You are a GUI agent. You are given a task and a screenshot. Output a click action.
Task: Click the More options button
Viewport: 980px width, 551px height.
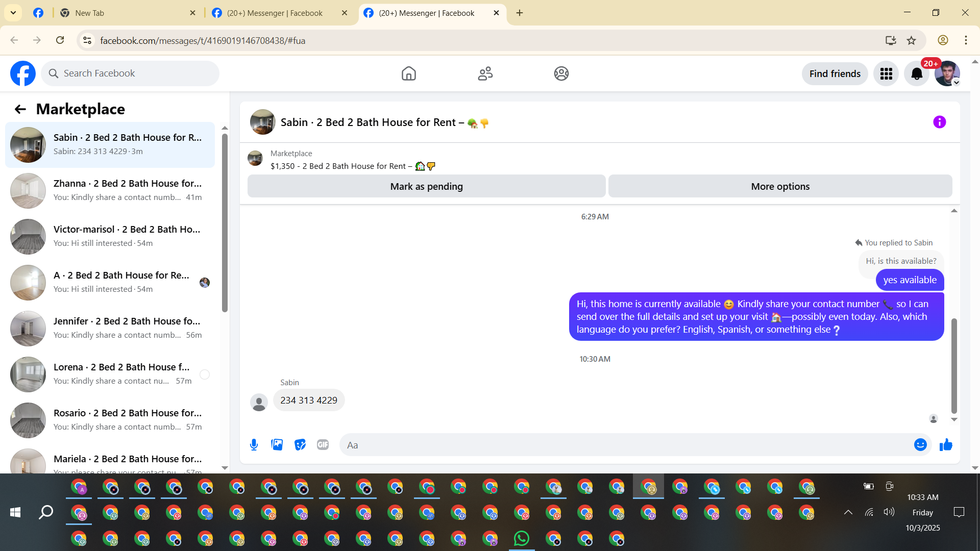[x=780, y=186]
